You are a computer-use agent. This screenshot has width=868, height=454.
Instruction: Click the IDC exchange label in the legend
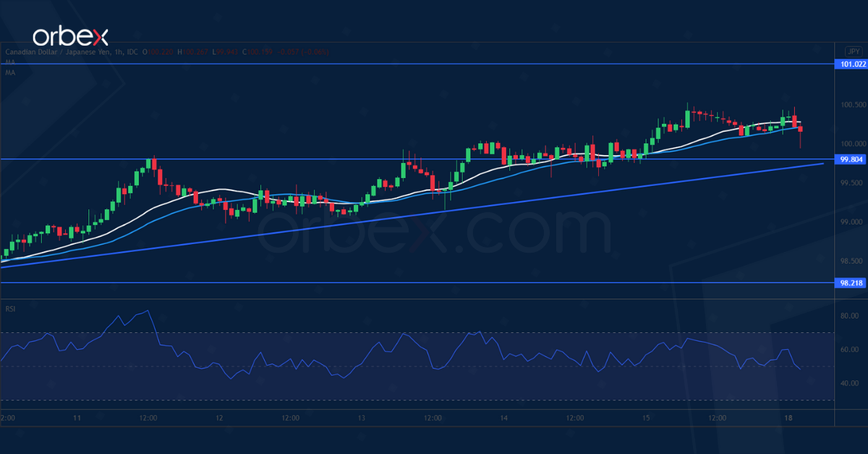point(132,52)
